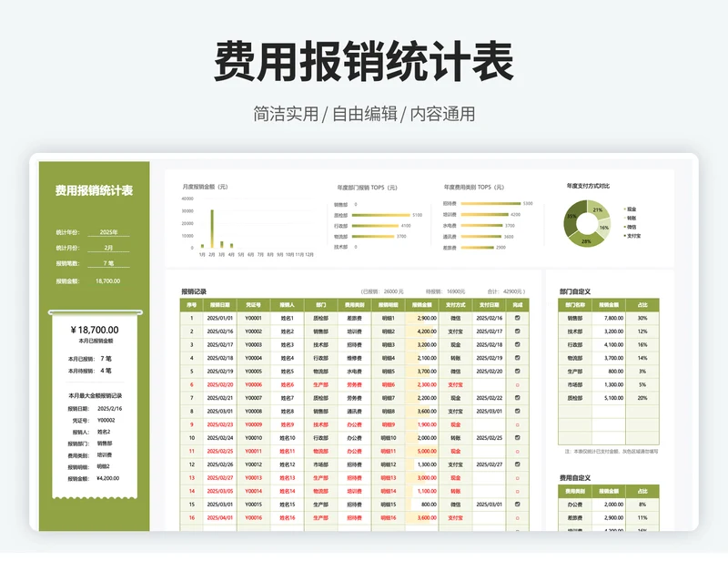Check the unfinished 完成 box for row Y00006

[517, 385]
